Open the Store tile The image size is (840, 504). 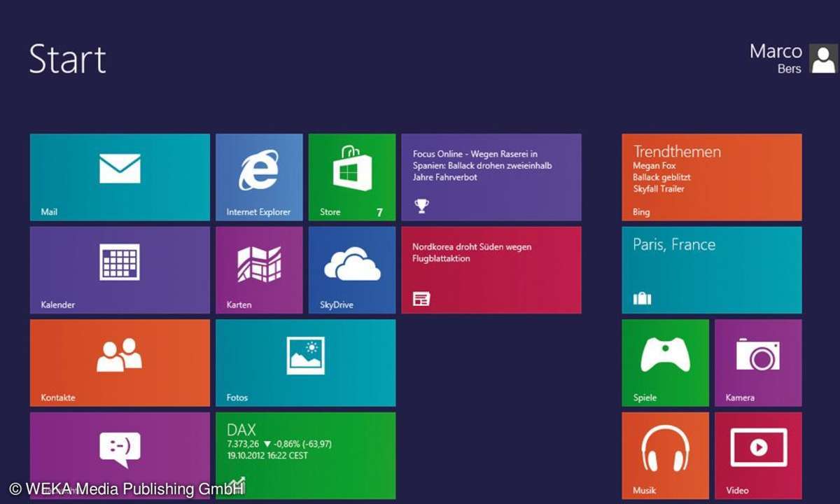352,177
